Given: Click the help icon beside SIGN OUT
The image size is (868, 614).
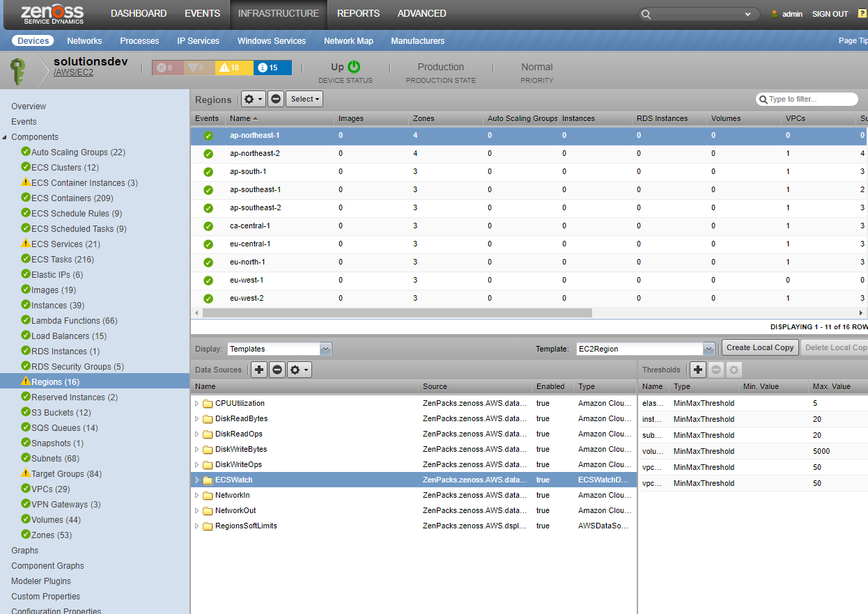Looking at the screenshot, I should point(862,13).
